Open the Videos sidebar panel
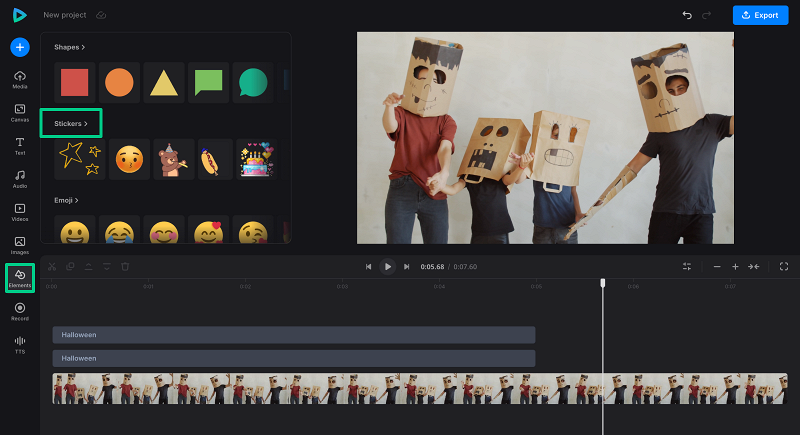 click(x=20, y=213)
